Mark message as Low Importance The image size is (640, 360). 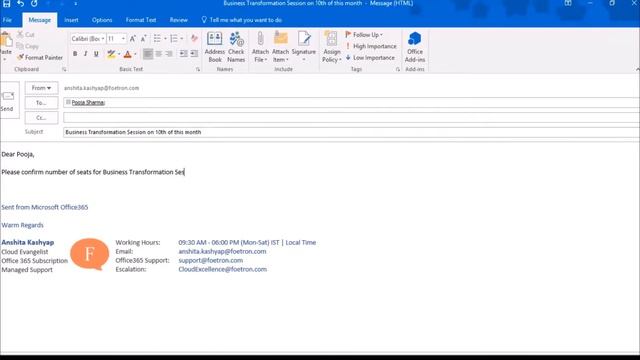tap(370, 58)
